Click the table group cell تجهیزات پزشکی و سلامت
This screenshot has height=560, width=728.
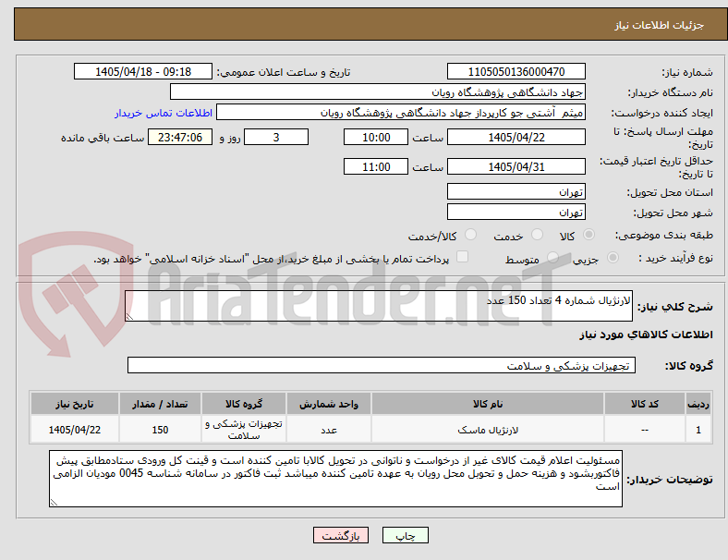point(244,430)
